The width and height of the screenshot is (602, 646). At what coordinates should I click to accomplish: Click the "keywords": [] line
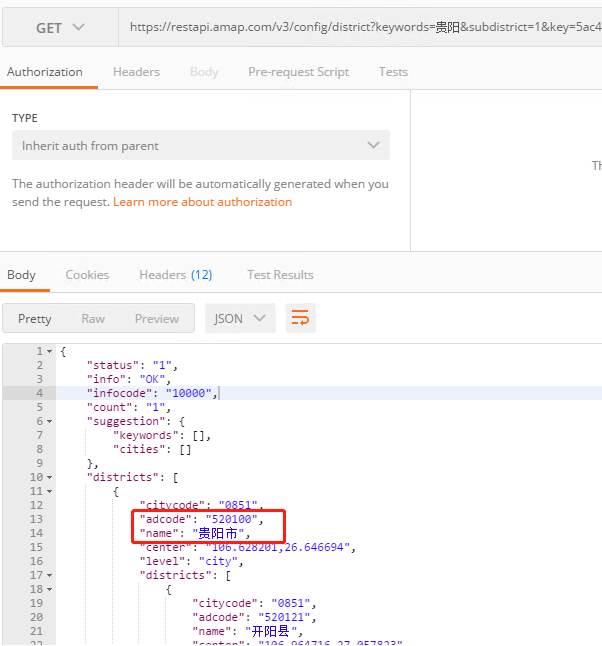[x=162, y=435]
